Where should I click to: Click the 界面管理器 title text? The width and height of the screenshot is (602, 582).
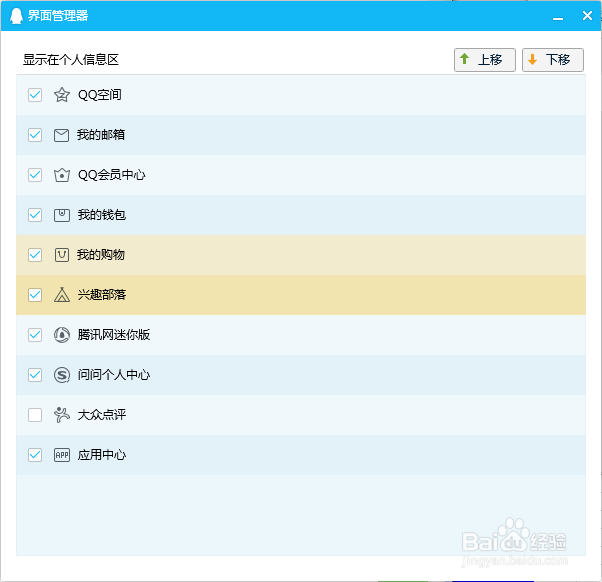coord(58,16)
